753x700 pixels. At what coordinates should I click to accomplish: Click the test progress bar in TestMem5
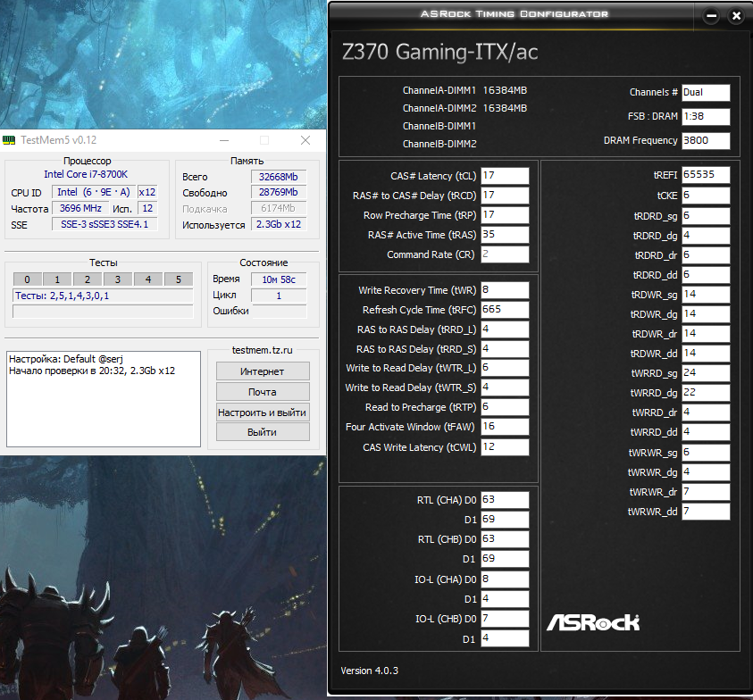[103, 312]
